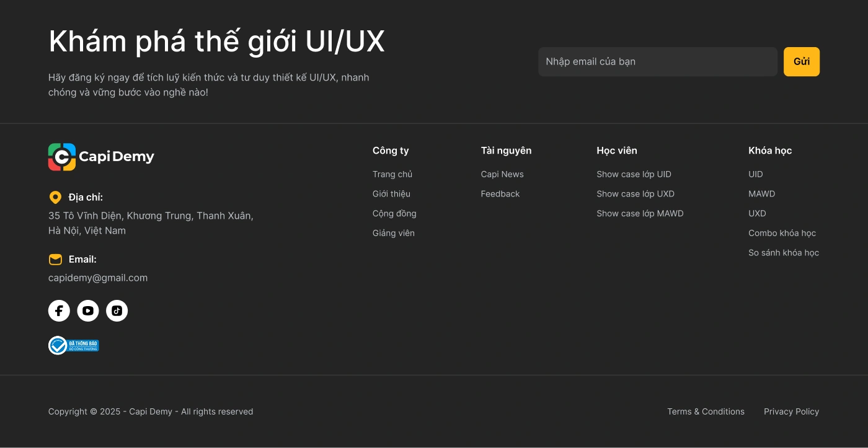
Task: Open the Privacy Policy link
Action: tap(791, 411)
